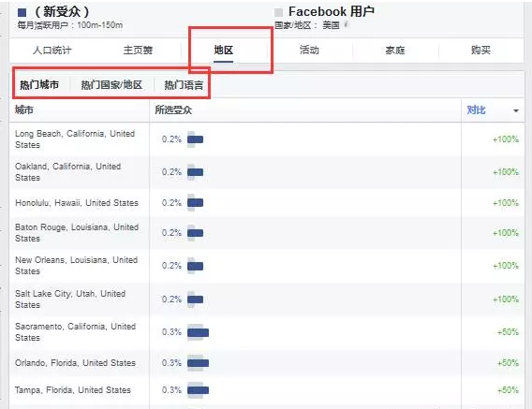Select the 地区 tab
The height and width of the screenshot is (409, 532).
point(224,51)
